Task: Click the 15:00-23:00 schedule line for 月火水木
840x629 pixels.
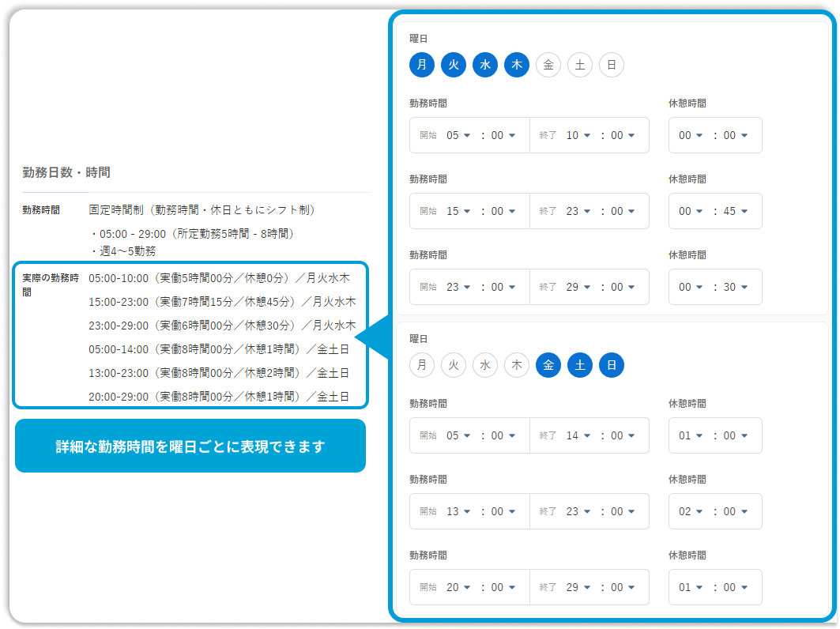Action: click(222, 302)
